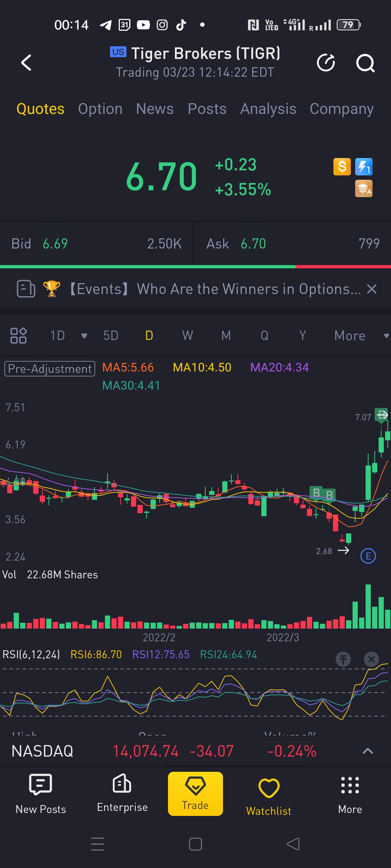Viewport: 391px width, 868px height.
Task: Tap the orange stacked layers badge
Action: 364,188
